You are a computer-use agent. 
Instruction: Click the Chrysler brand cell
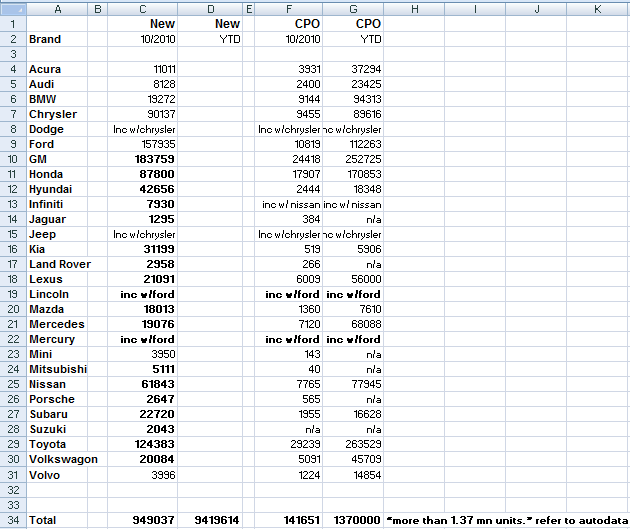[57, 114]
